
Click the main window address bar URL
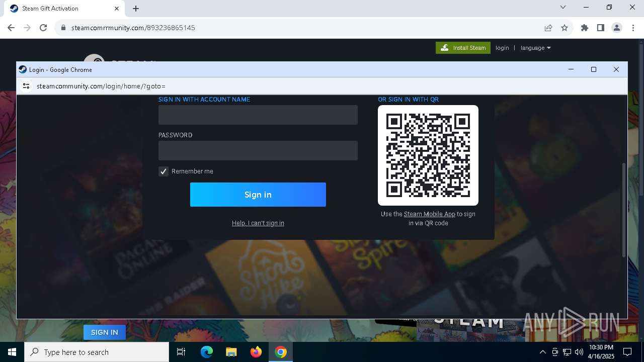click(133, 28)
